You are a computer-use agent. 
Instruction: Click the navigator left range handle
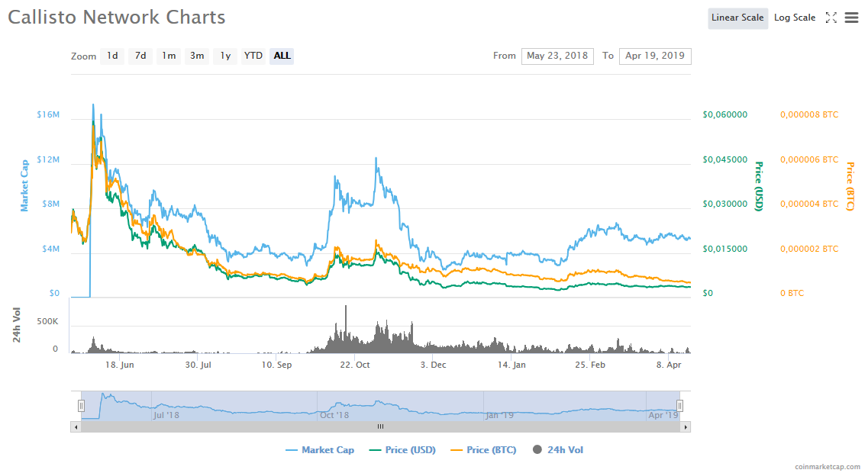[82, 406]
